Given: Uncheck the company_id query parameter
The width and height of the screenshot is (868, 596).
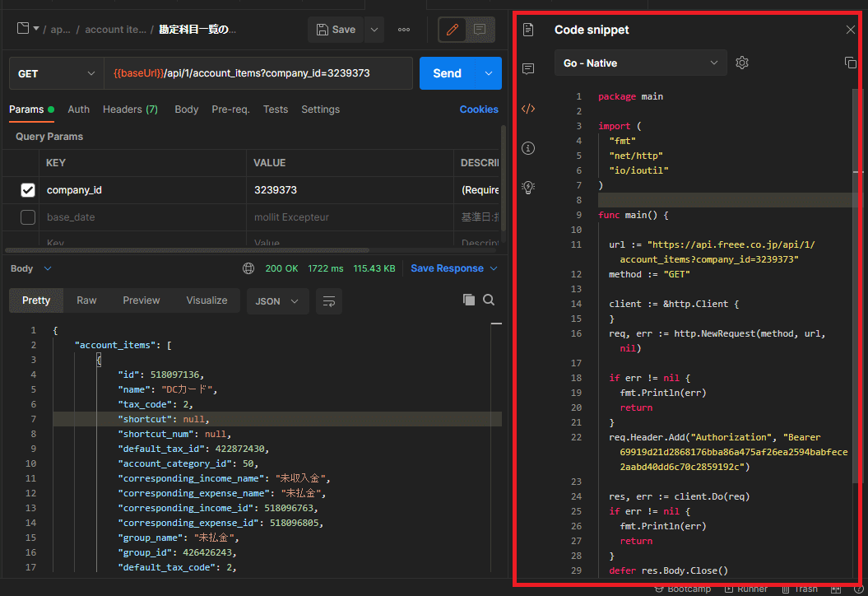Looking at the screenshot, I should tap(28, 190).
